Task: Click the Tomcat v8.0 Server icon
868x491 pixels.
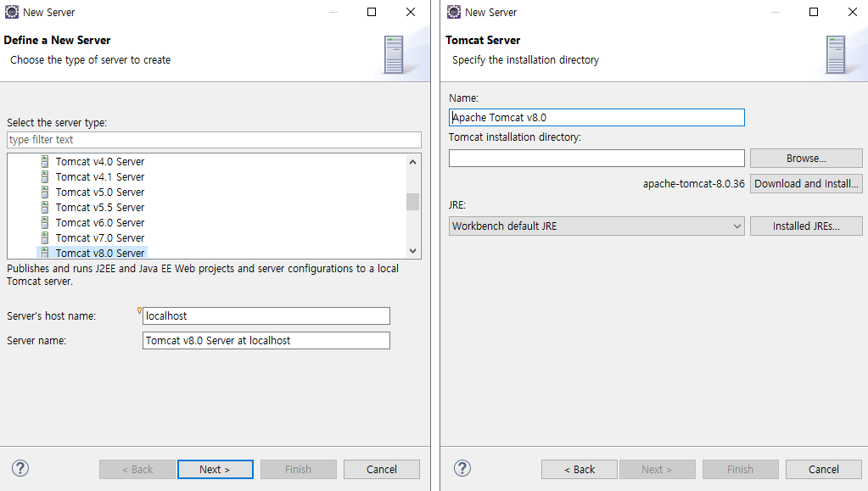Action: [45, 253]
